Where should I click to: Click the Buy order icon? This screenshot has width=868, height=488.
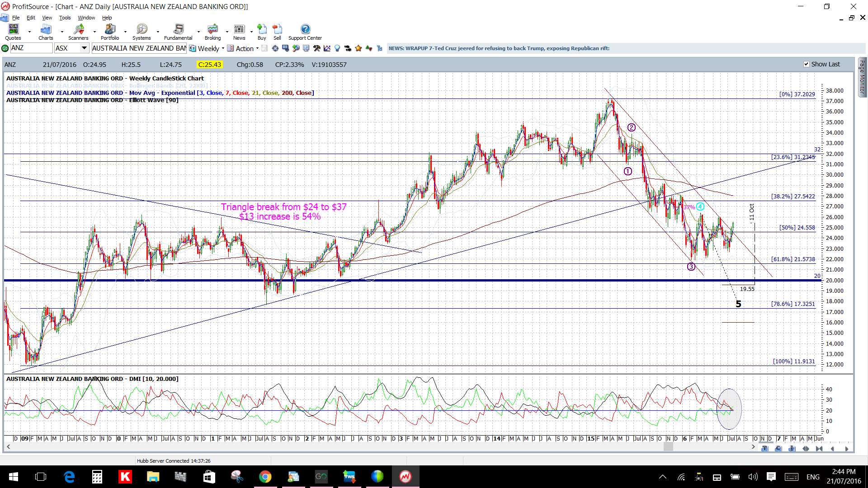click(262, 32)
